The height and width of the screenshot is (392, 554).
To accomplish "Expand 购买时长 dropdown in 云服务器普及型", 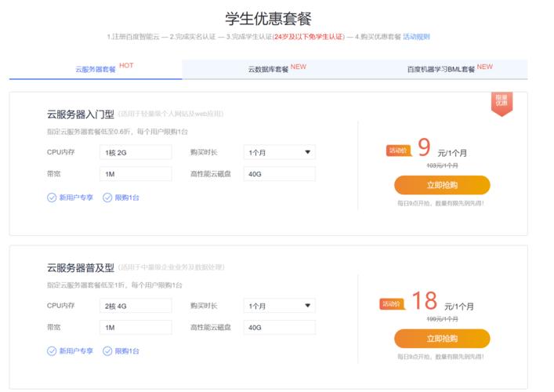I will coord(279,306).
